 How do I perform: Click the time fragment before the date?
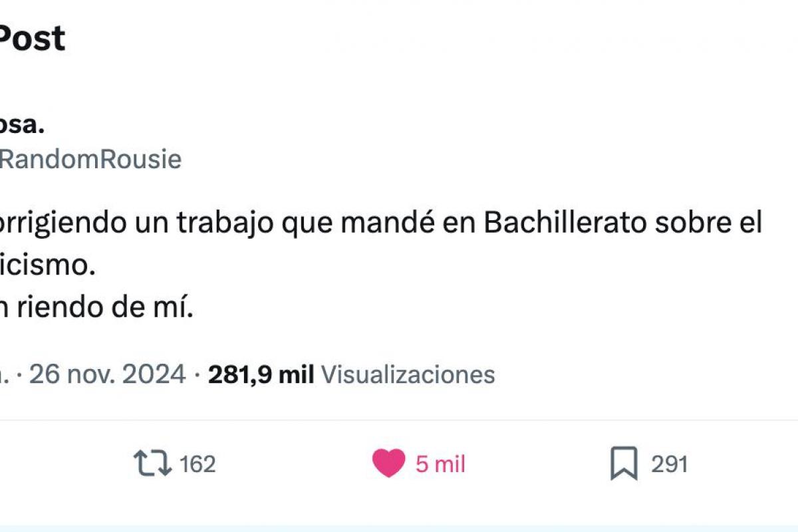pos(4,375)
